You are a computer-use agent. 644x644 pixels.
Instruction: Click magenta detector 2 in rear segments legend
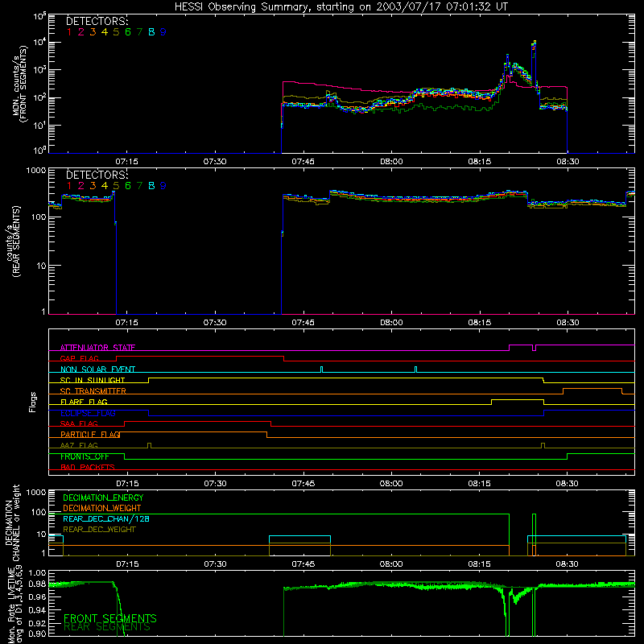[x=81, y=186]
